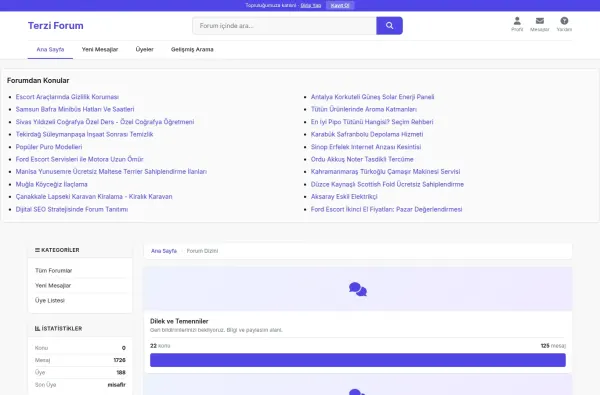Click Forum Dizini in the breadcrumb
This screenshot has width=600, height=395.
[202, 251]
